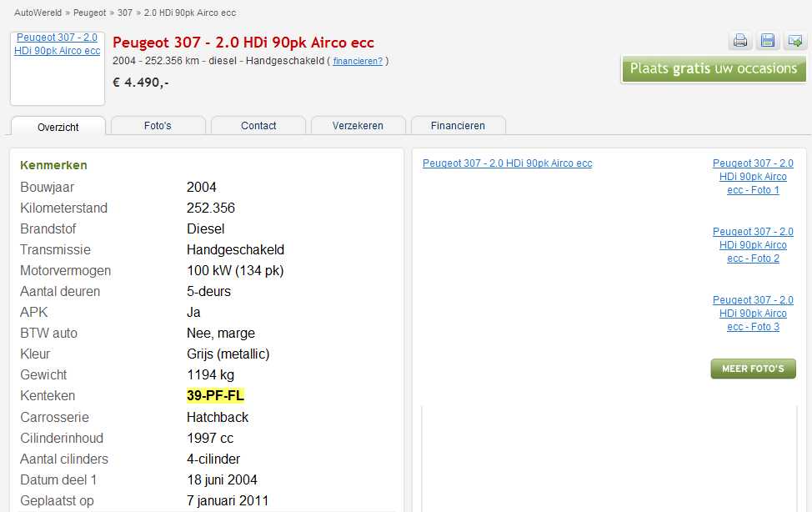Click the highlighted license plate 39-PF-FL
Screen dimensions: 812x512
pyautogui.click(x=215, y=395)
